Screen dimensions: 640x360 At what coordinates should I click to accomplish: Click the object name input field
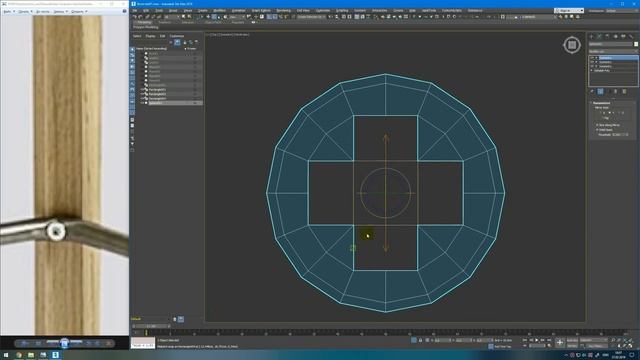[x=611, y=44]
